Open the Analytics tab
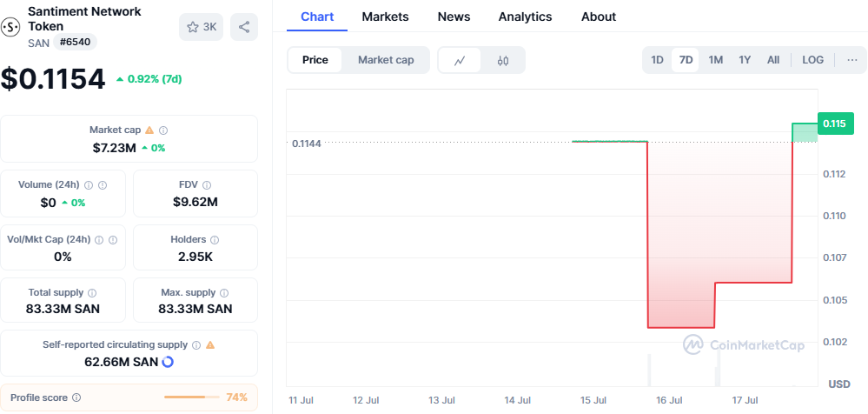Screen dimensions: 868x414 coord(525,17)
